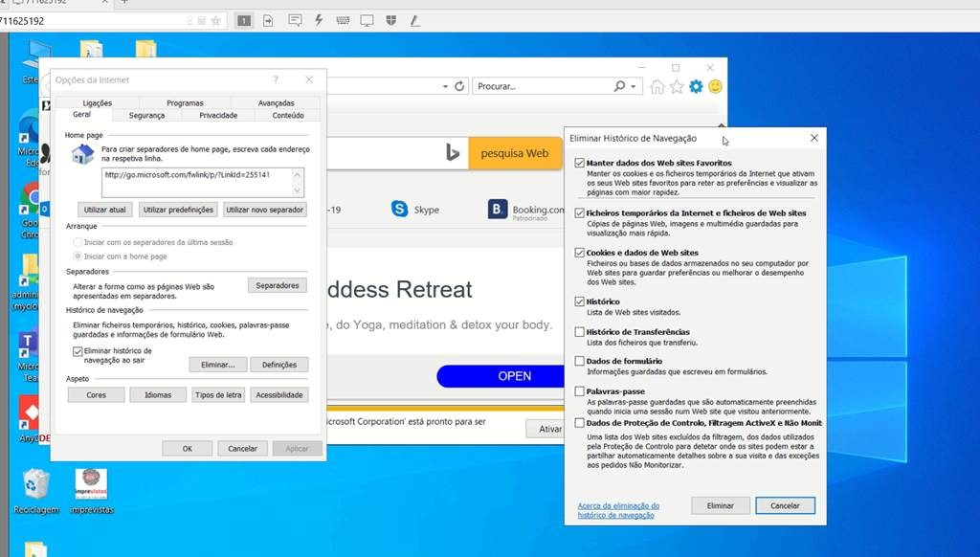Viewport: 980px width, 557px height.
Task: Open search provider dropdown next to magnifier
Action: (634, 86)
